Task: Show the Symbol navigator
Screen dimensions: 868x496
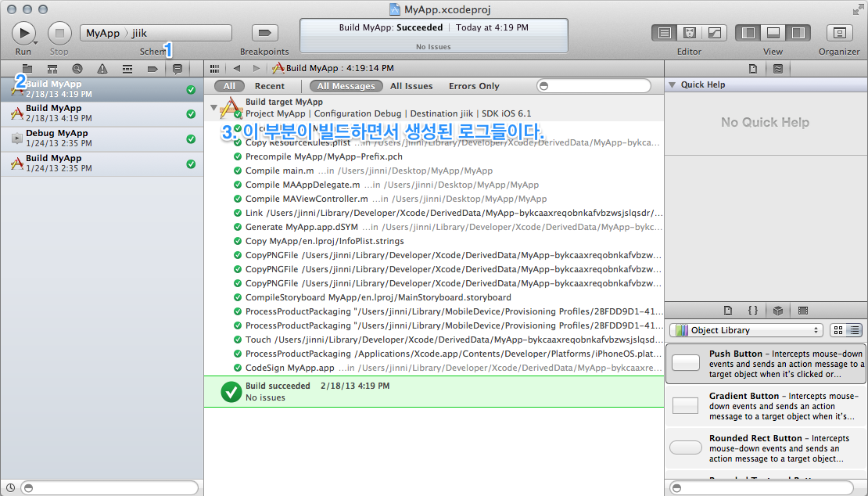Action: [52, 69]
